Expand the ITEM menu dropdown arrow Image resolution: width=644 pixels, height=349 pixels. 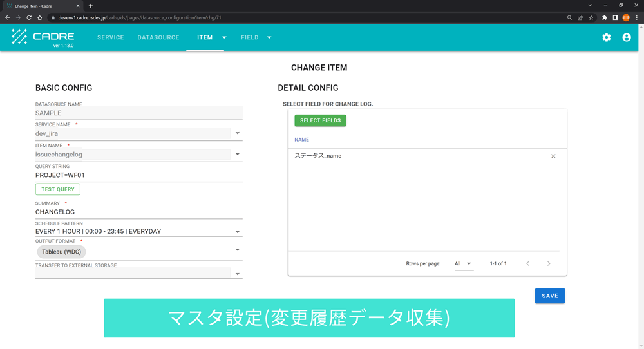[x=224, y=37]
